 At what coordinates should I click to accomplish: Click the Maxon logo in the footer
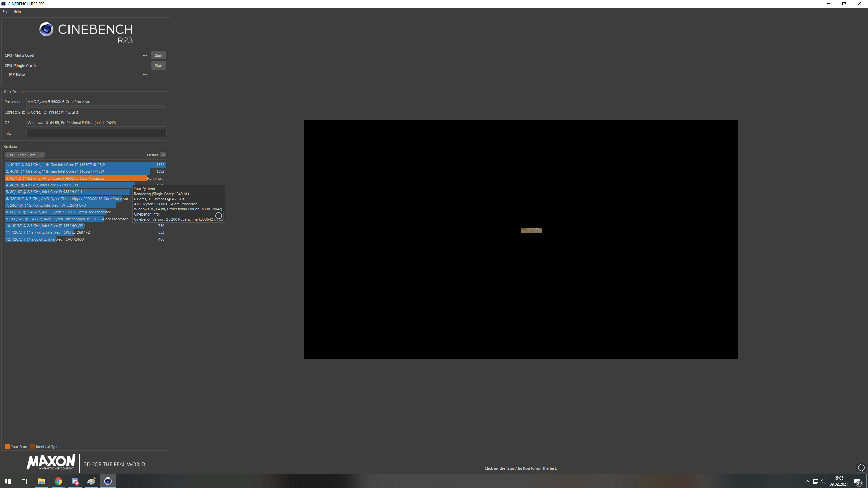[51, 462]
